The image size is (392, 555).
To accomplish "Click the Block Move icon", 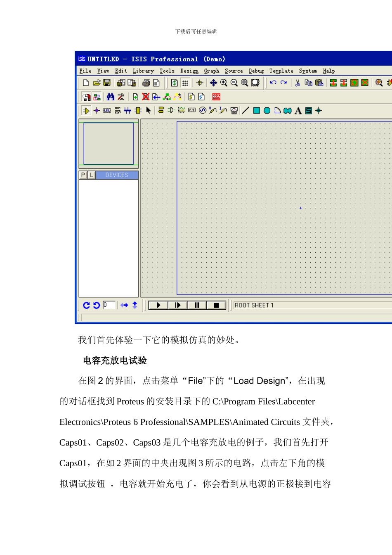I will 344,83.
